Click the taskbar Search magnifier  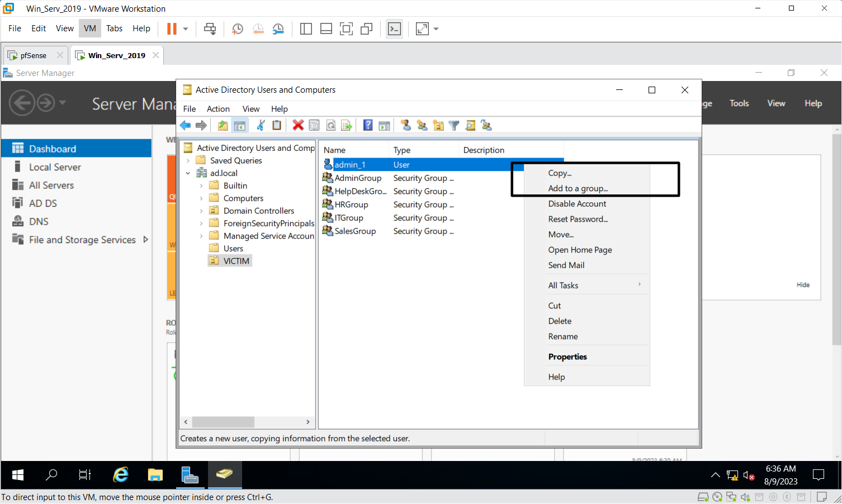[x=51, y=475]
